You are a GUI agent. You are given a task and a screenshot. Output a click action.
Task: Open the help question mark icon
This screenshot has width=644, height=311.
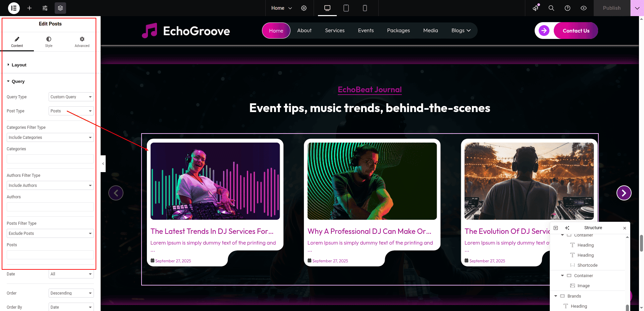568,8
